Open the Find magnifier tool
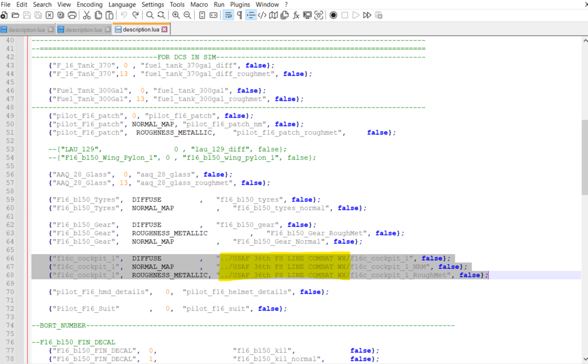588x364 pixels. click(x=150, y=15)
